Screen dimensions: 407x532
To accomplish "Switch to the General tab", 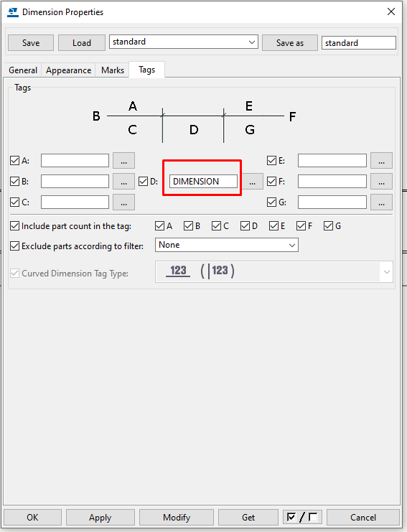I will [23, 70].
